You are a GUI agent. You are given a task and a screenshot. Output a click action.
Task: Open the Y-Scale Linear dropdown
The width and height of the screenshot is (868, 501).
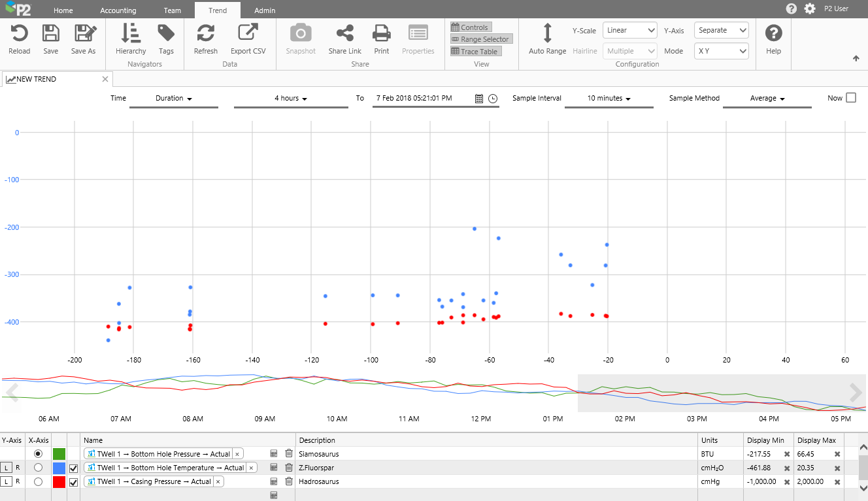(629, 30)
